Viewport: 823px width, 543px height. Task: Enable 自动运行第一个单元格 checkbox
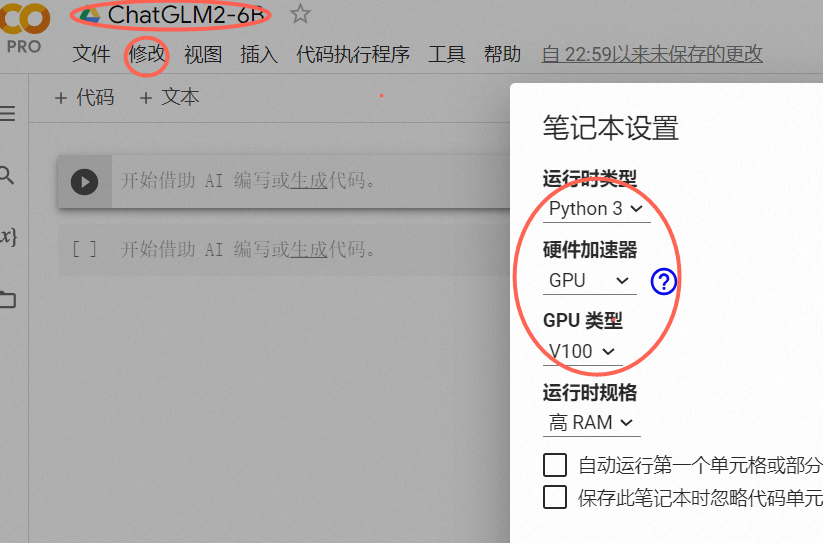coord(555,465)
